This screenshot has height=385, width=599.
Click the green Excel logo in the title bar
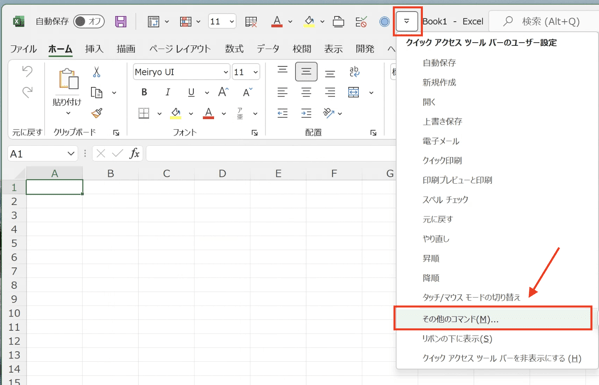click(x=18, y=21)
